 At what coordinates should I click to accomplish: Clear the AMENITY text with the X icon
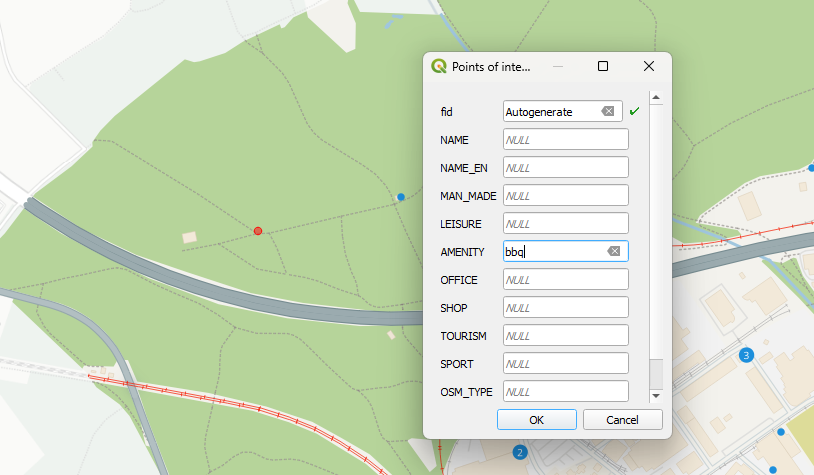613,252
